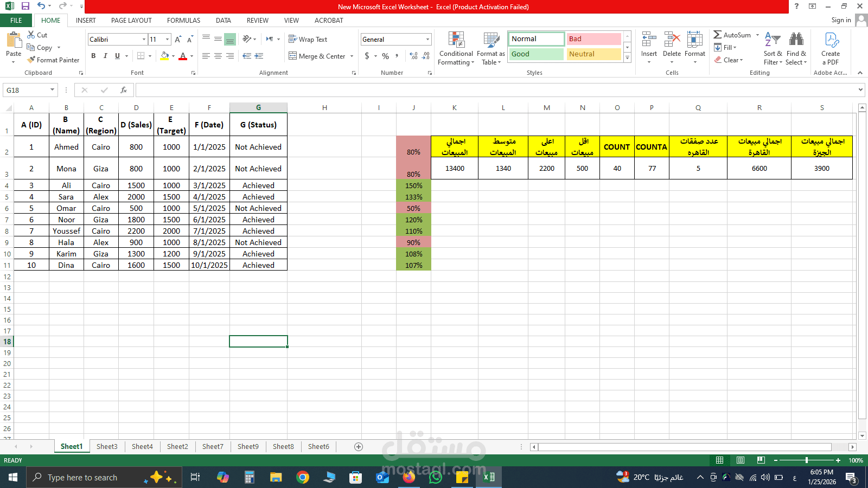Open Conditional Formatting options
The image size is (868, 488).
click(x=456, y=48)
